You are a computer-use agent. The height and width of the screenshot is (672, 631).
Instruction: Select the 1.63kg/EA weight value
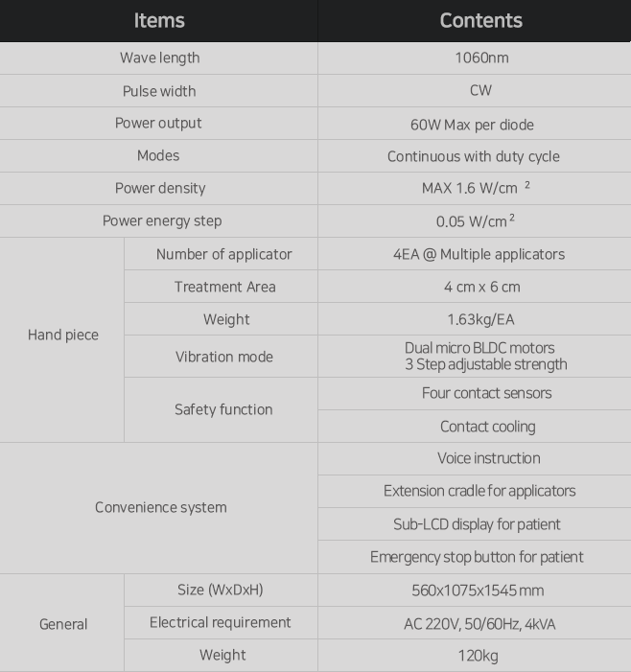tap(480, 319)
